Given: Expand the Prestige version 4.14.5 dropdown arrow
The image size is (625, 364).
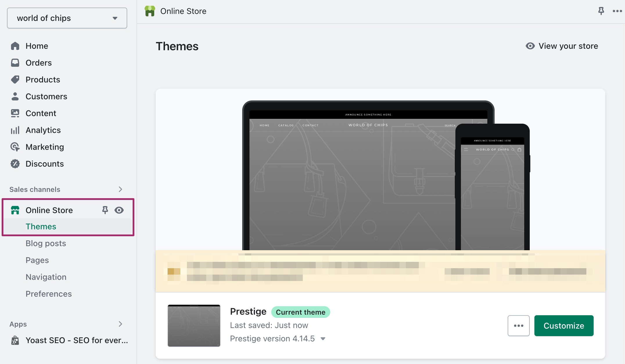Looking at the screenshot, I should pos(323,339).
